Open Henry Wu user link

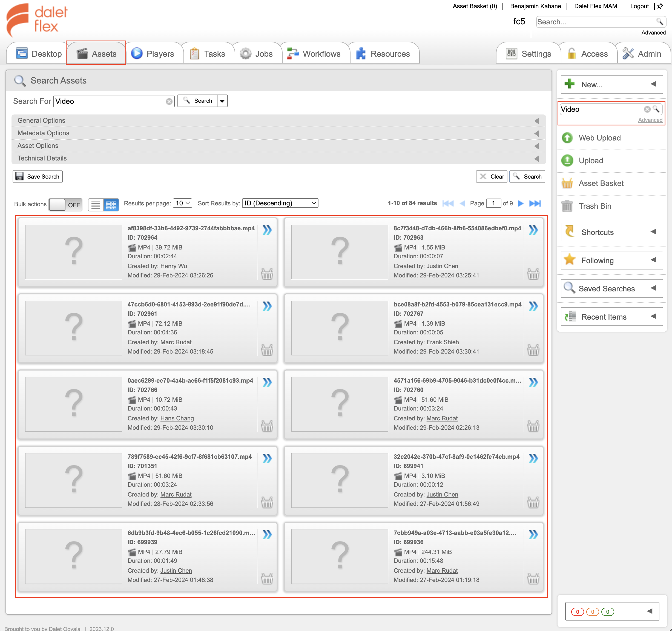173,266
